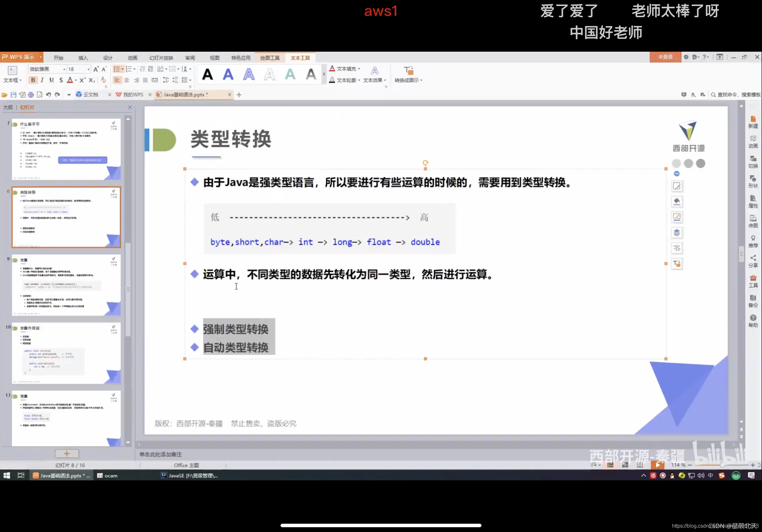Toggle bold formatting button
The height and width of the screenshot is (532, 762).
[33, 80]
